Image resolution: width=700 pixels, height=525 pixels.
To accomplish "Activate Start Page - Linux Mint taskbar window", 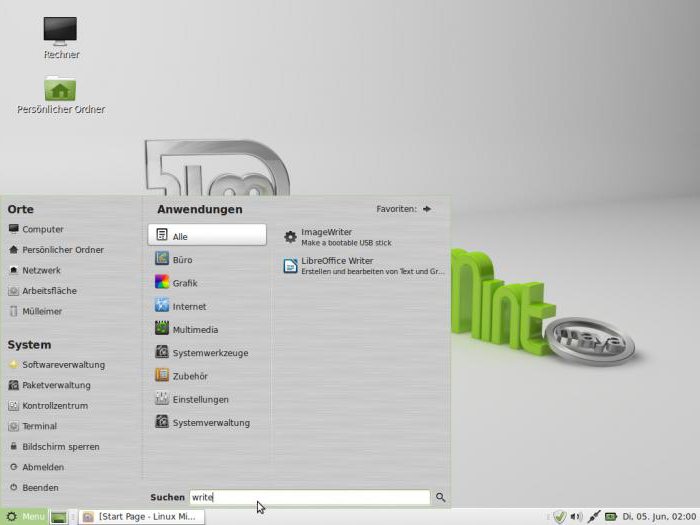I will (142, 517).
